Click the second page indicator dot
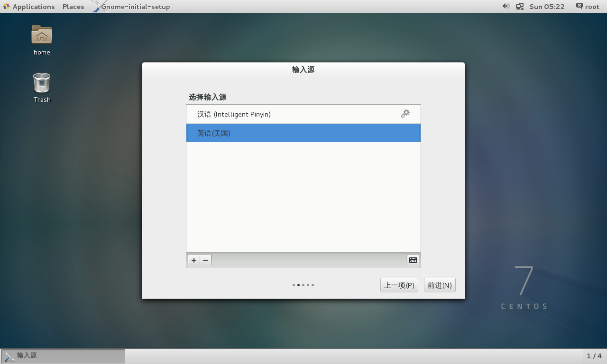The height and width of the screenshot is (364, 607). pyautogui.click(x=298, y=285)
